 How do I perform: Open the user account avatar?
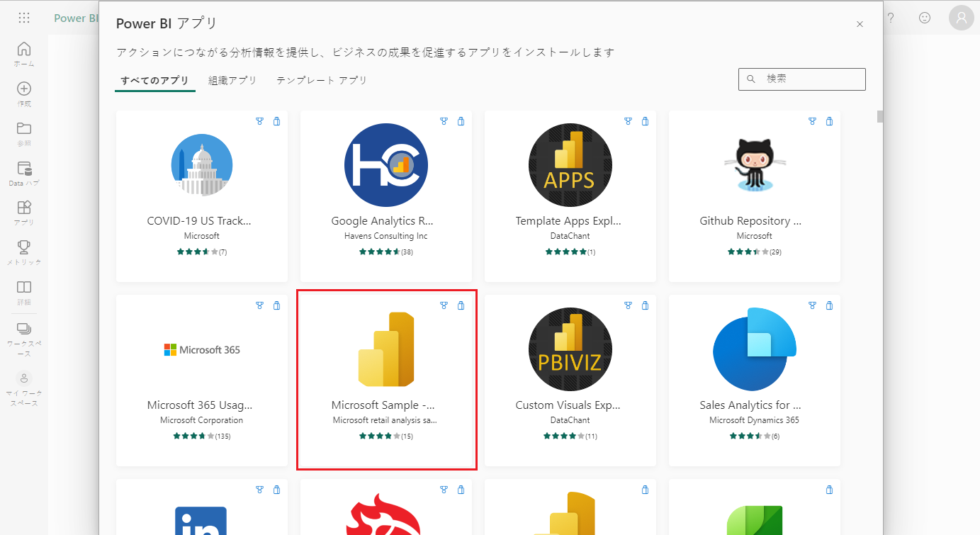click(x=962, y=18)
